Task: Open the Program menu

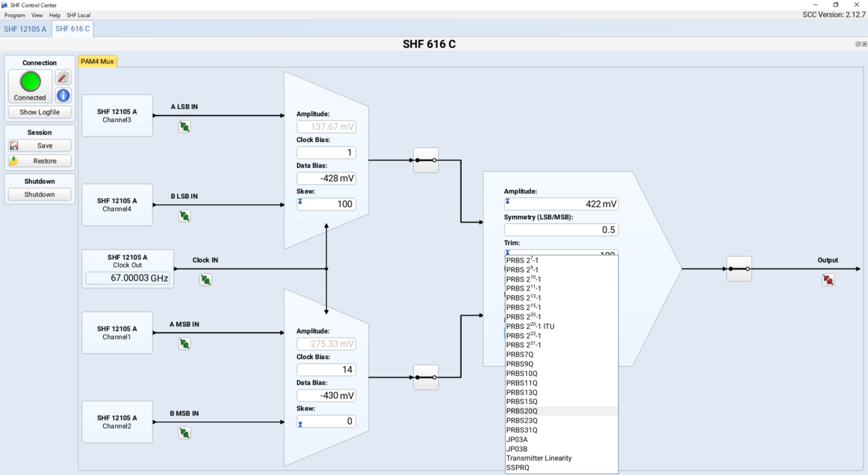Action: tap(15, 15)
